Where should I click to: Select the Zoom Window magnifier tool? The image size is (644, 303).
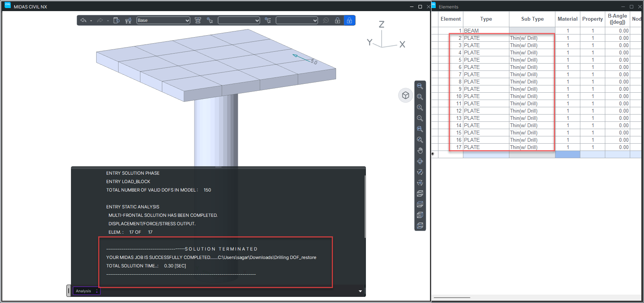click(x=420, y=97)
